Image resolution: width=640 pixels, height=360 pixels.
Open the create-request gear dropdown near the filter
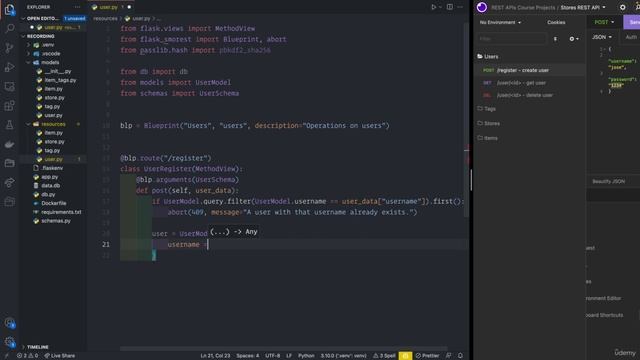573,39
